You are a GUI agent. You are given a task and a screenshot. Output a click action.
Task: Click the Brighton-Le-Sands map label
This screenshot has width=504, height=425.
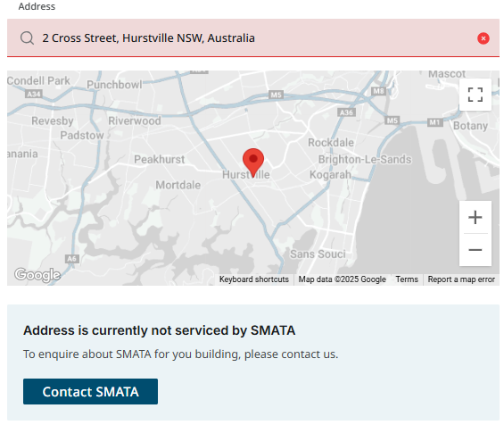pos(365,159)
